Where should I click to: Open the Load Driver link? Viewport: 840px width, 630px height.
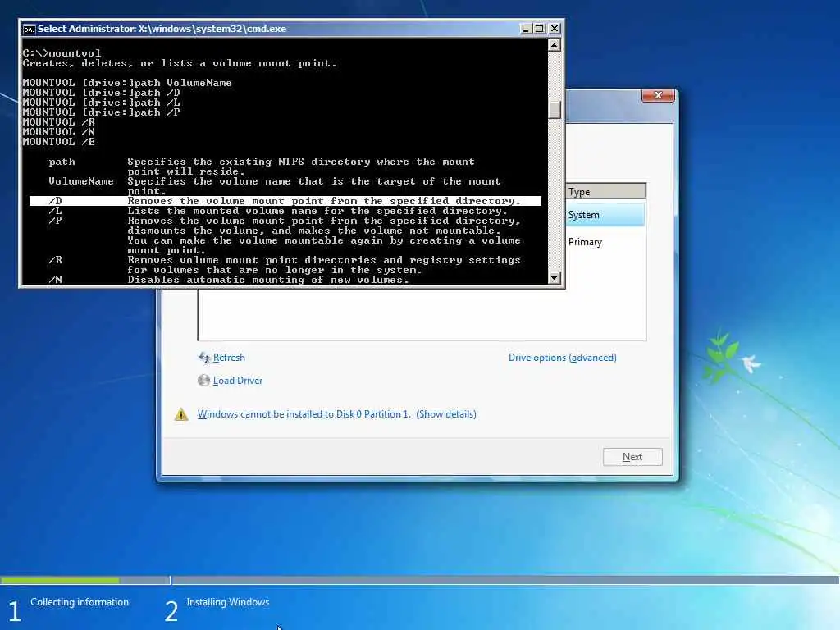coord(238,381)
